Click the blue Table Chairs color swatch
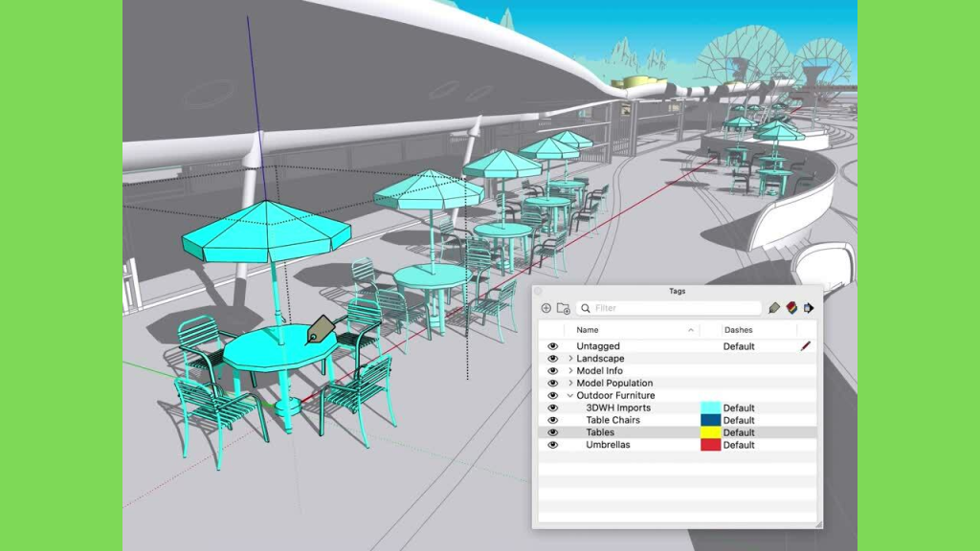Screen dimensions: 980x551 pos(711,421)
